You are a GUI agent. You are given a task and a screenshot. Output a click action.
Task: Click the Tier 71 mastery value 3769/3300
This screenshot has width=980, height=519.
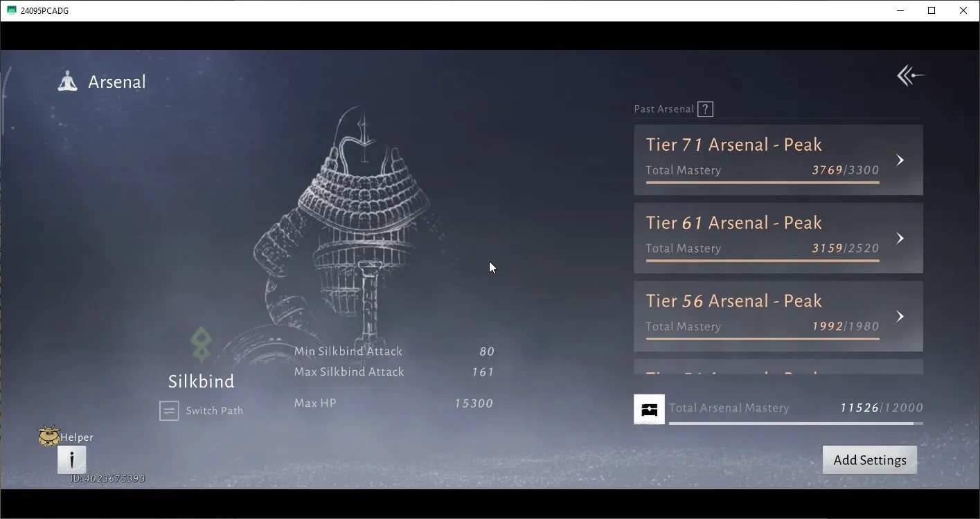point(846,170)
